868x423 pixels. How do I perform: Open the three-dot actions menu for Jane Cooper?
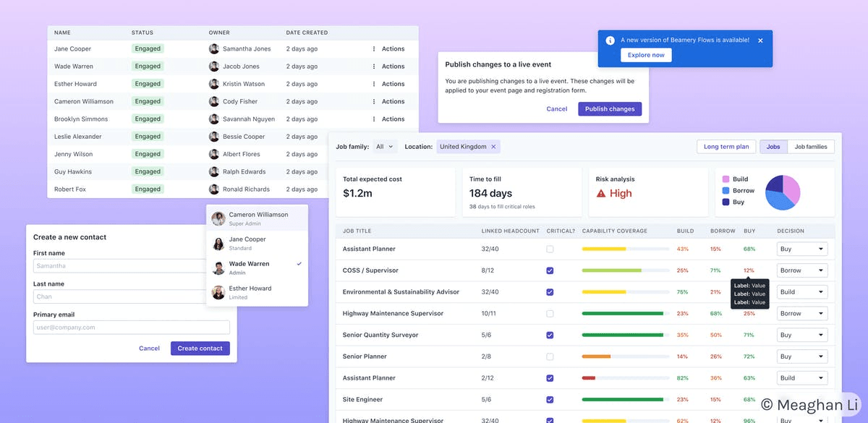(x=374, y=49)
